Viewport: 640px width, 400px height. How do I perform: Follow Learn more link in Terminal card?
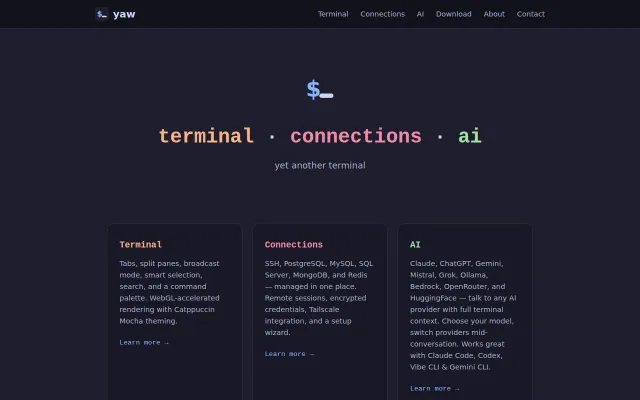pyautogui.click(x=144, y=342)
